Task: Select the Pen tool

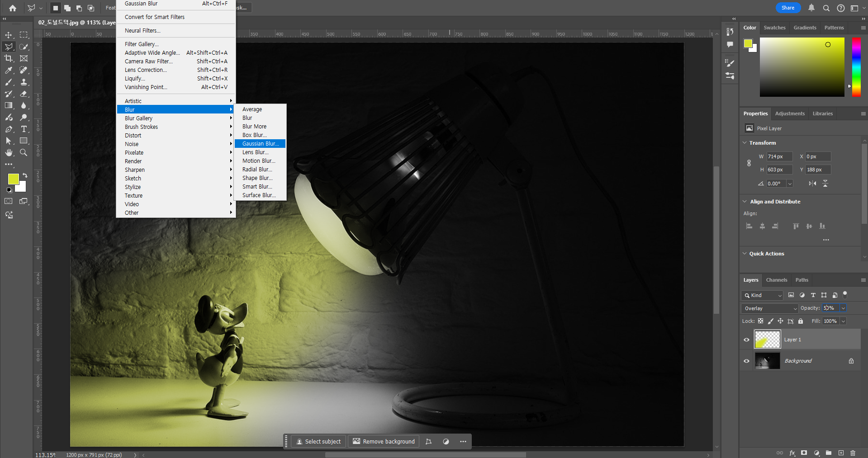Action: [x=9, y=129]
